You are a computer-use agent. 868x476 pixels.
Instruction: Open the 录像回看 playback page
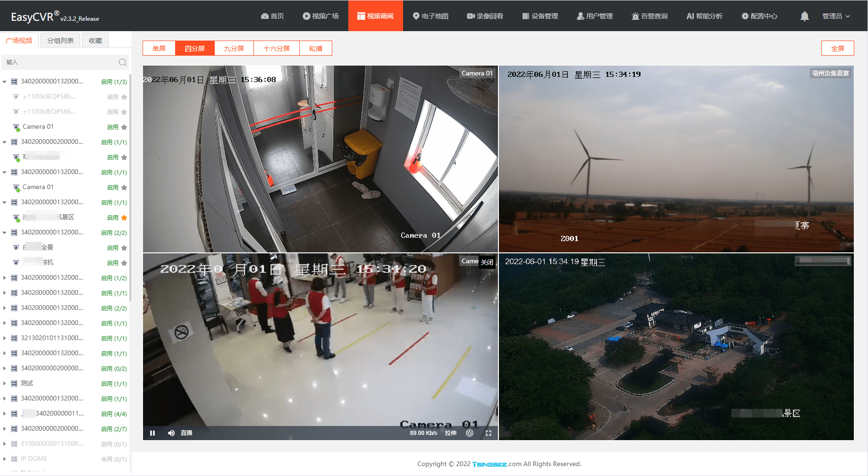pyautogui.click(x=485, y=16)
